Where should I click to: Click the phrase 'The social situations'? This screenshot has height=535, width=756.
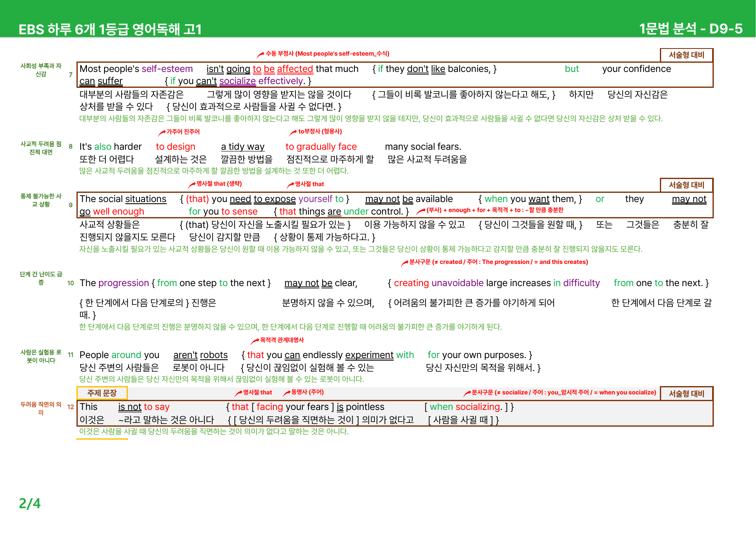coord(123,199)
